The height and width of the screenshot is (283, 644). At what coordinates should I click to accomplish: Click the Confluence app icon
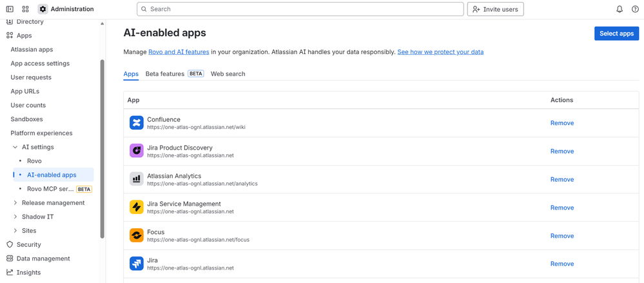pyautogui.click(x=137, y=123)
